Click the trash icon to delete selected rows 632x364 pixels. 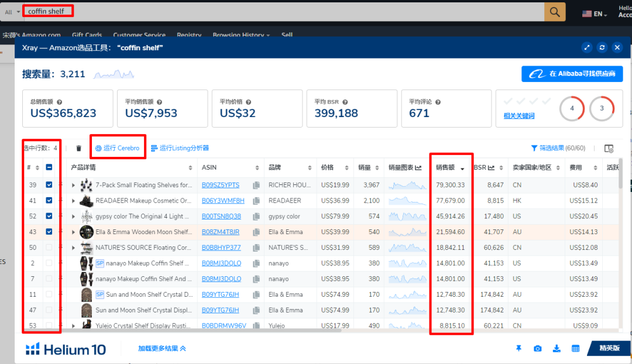pyautogui.click(x=79, y=149)
